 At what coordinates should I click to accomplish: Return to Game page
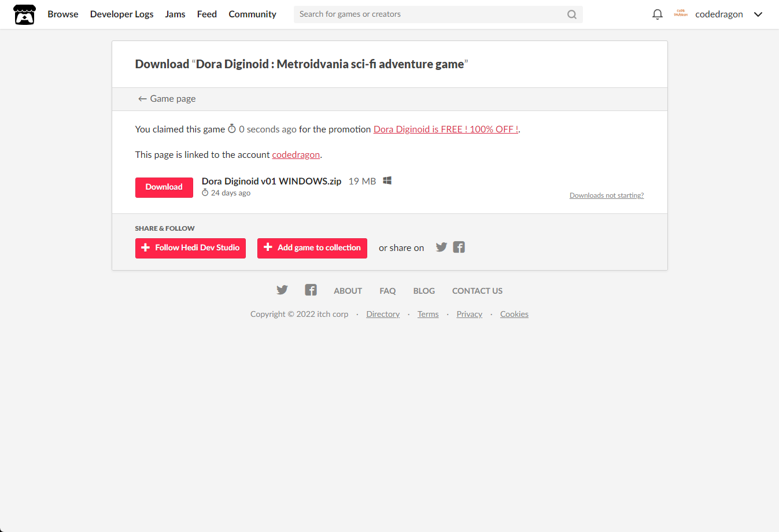[167, 99]
